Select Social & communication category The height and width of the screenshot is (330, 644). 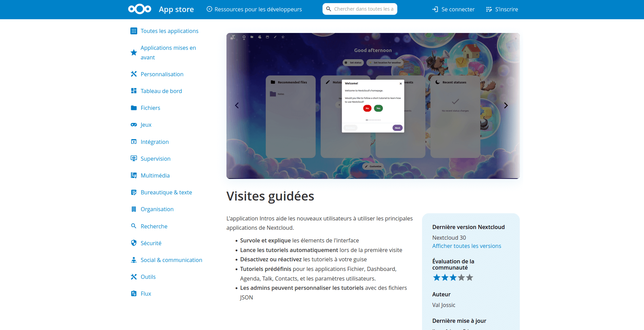[x=171, y=260]
